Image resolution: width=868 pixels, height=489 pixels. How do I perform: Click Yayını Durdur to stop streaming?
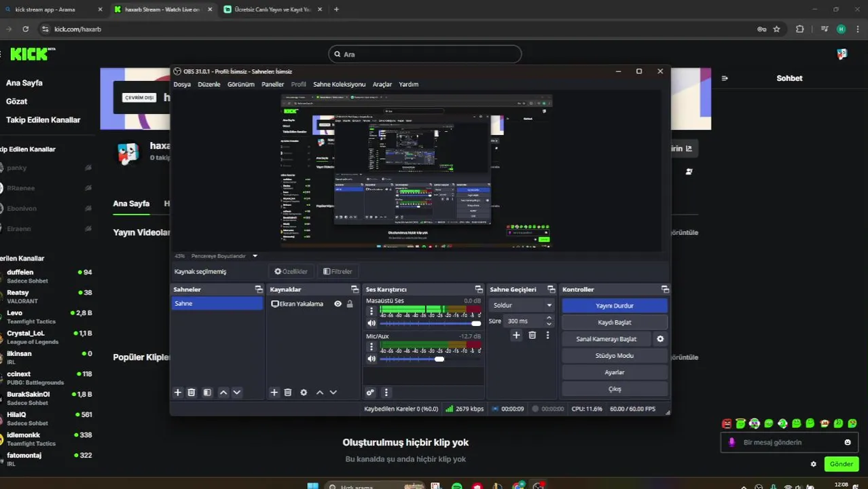point(615,306)
